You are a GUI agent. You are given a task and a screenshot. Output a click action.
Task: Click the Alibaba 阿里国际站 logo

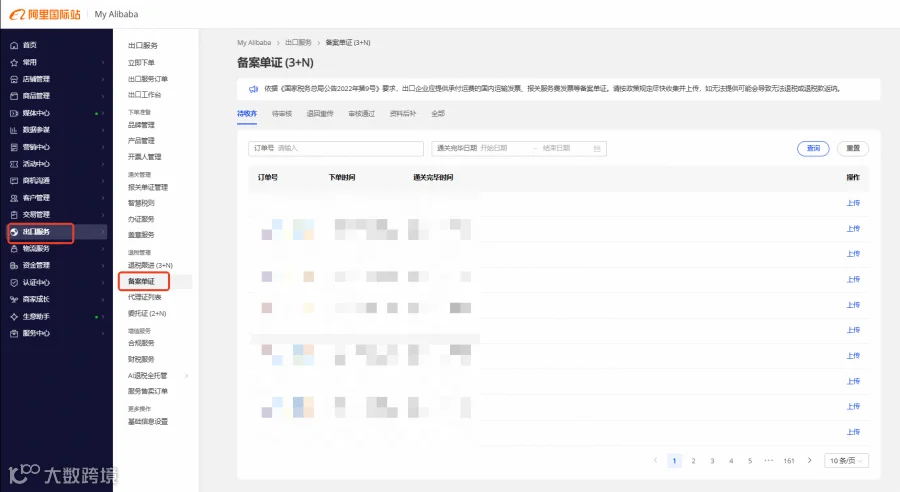[x=45, y=14]
